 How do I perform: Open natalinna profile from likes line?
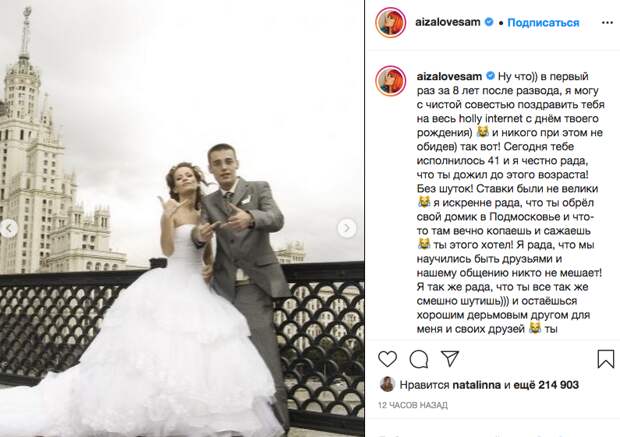click(x=476, y=385)
